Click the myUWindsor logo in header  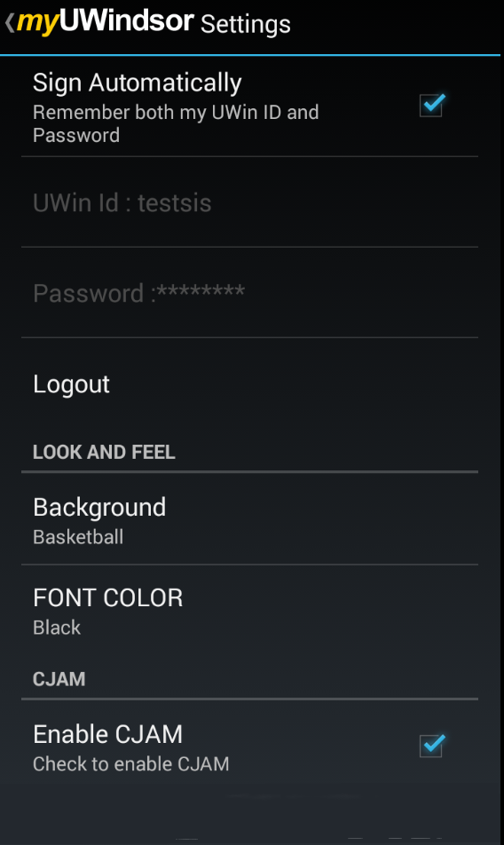pos(105,22)
